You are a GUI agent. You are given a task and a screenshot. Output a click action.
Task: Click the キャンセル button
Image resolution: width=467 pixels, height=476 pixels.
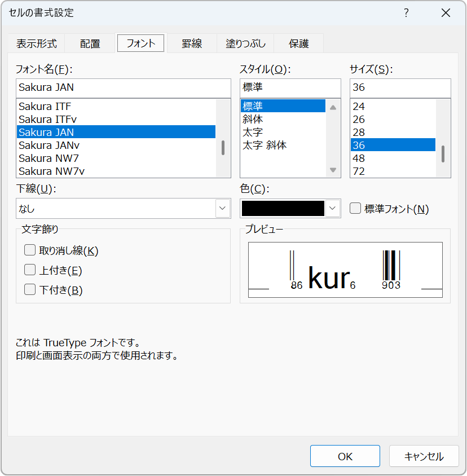[x=424, y=456]
